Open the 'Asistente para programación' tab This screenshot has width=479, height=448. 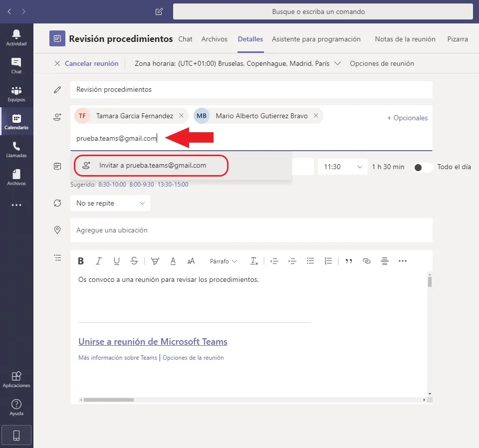click(x=316, y=39)
